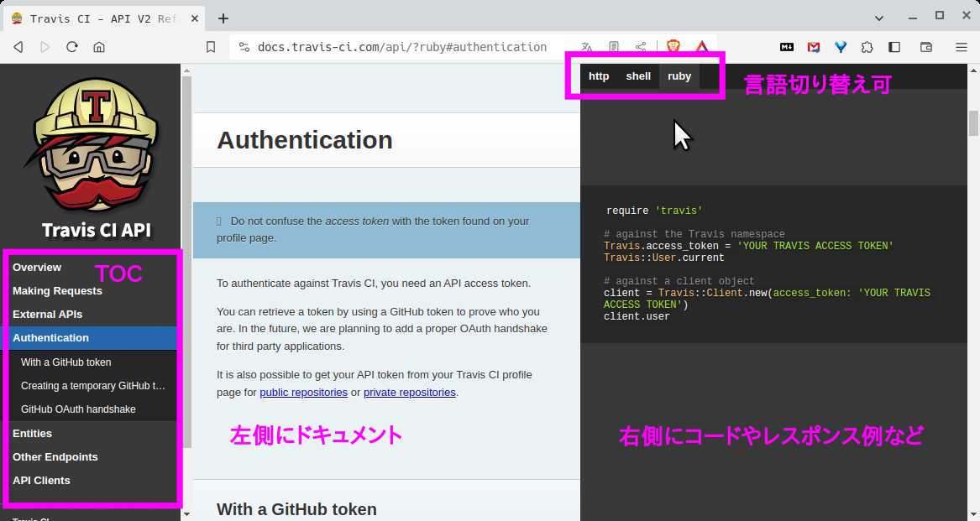This screenshot has width=980, height=521.
Task: Click the page vertical scrollbar thumb
Action: coord(973,123)
